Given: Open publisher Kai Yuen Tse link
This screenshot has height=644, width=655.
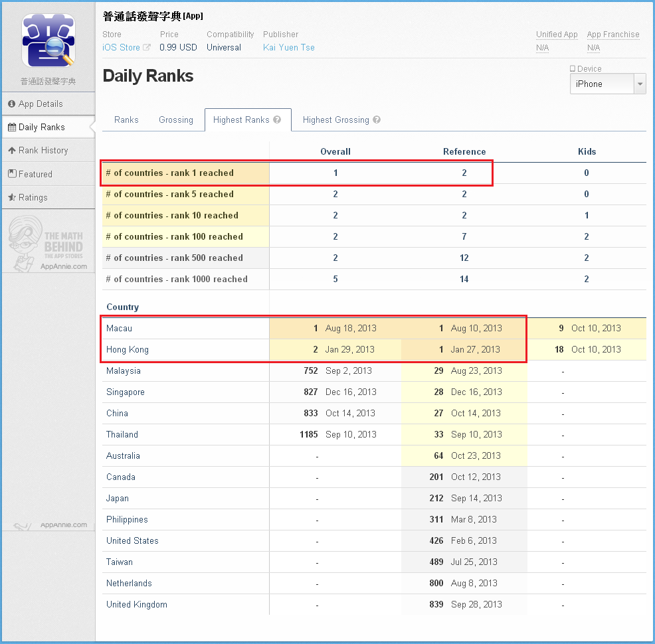Looking at the screenshot, I should point(289,48).
